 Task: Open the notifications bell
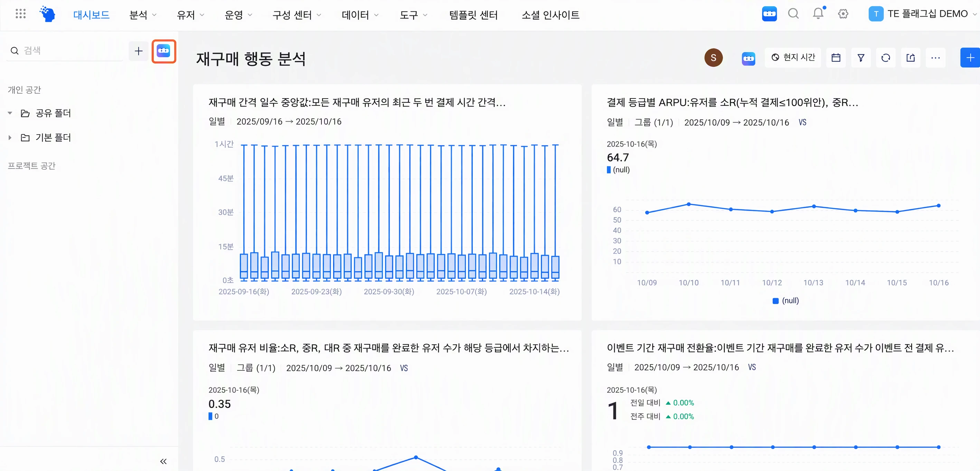(x=818, y=14)
